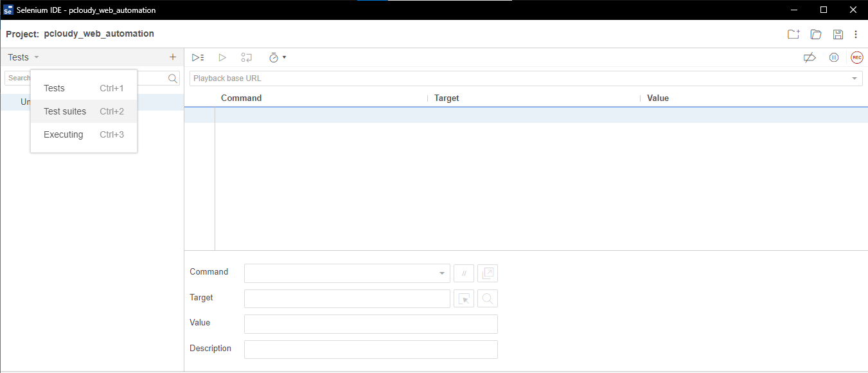Click the select target in page icon
This screenshot has height=373, width=868.
point(464,299)
